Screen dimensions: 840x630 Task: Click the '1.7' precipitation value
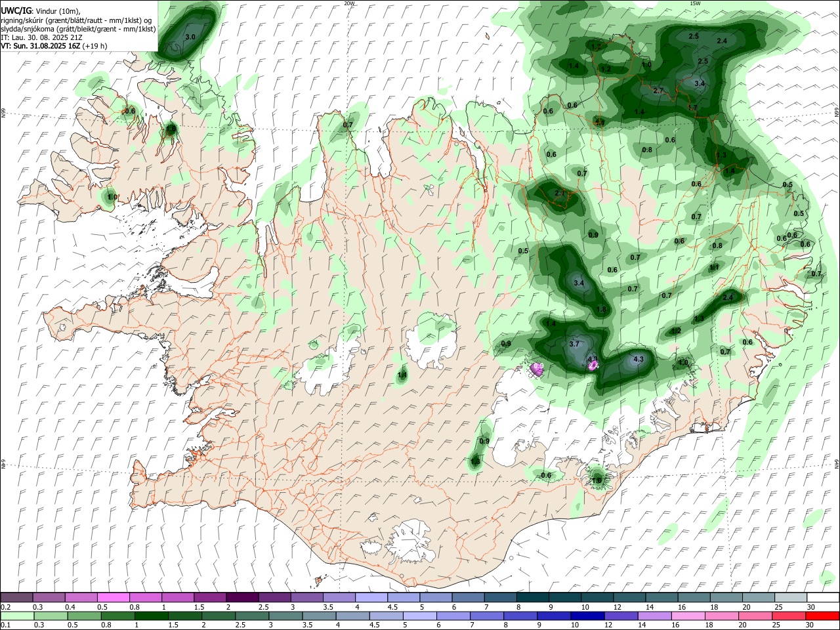pyautogui.click(x=692, y=108)
